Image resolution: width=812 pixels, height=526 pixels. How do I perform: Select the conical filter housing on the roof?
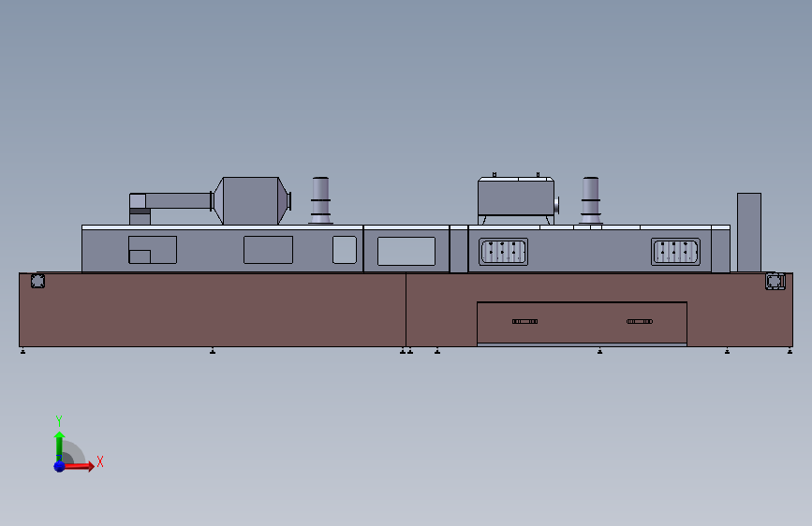252,201
